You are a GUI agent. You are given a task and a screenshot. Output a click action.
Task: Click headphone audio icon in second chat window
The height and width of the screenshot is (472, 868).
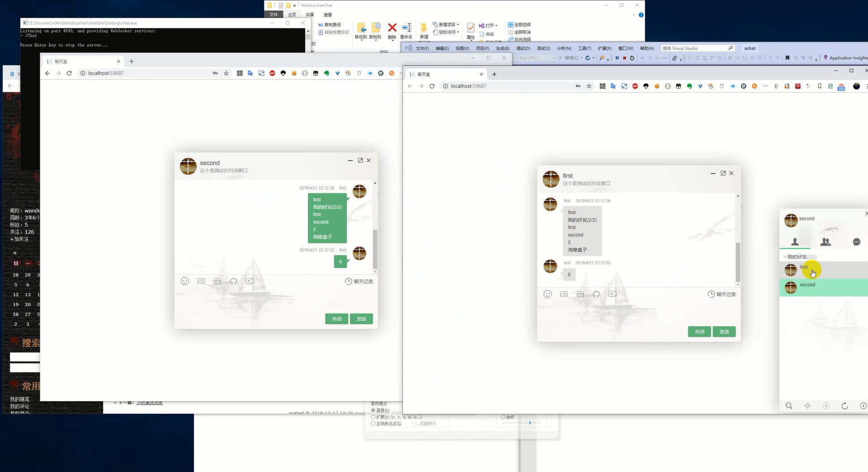click(x=234, y=281)
